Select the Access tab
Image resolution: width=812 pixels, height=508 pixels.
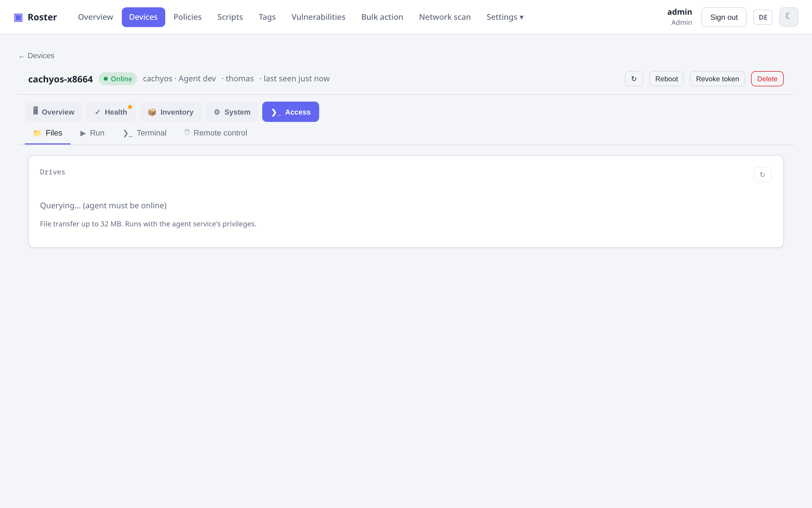(x=291, y=112)
